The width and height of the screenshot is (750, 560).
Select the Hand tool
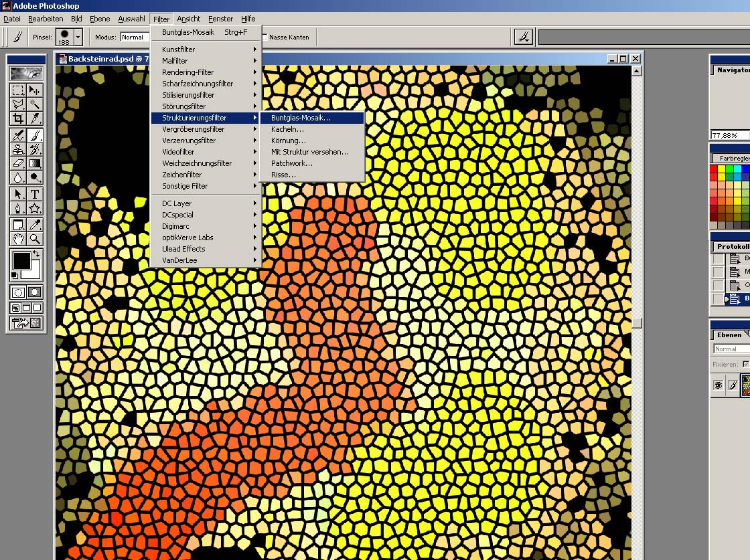coord(18,238)
